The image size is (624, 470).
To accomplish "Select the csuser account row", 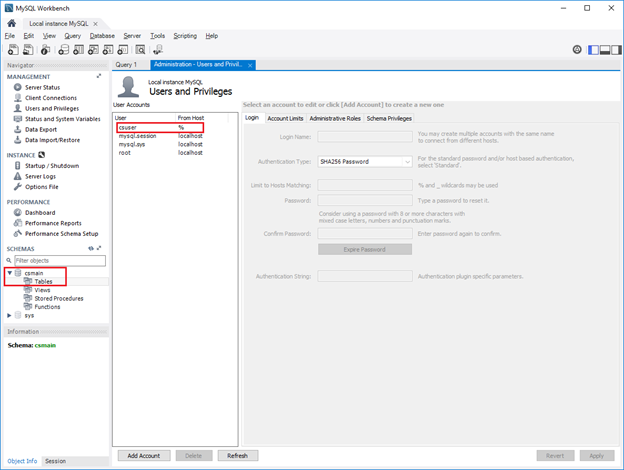I will tap(160, 127).
